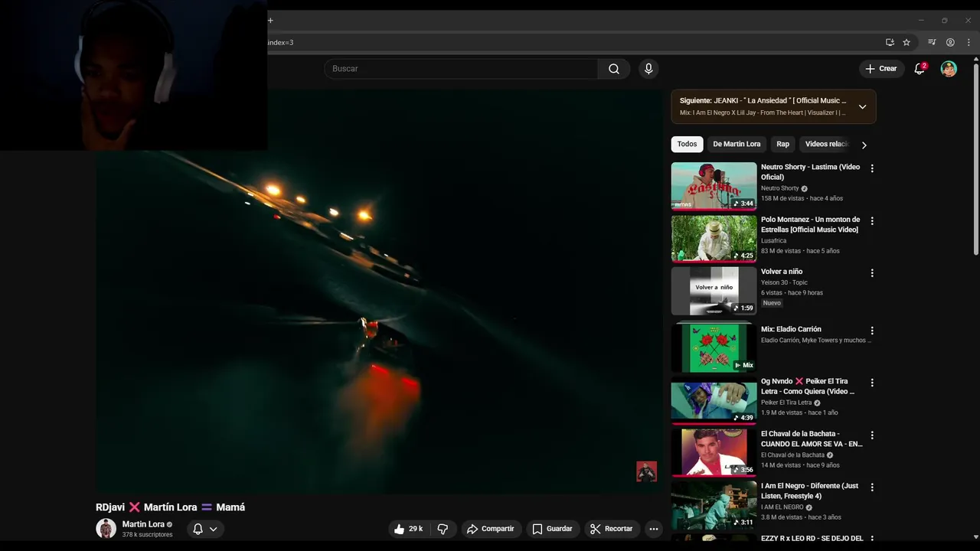
Task: Toggle the subscription notification bell dropdown
Action: pos(205,529)
